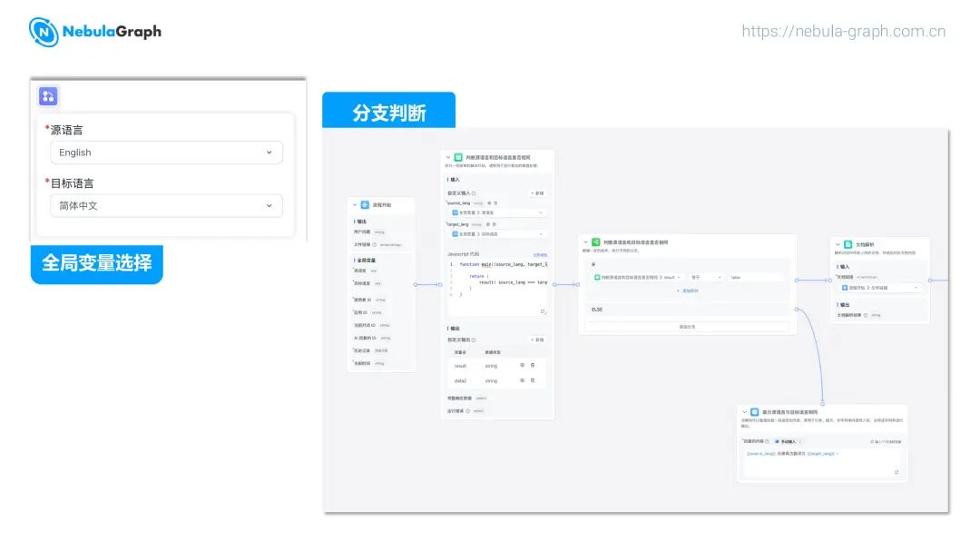Click into the Javascript code editor

(497, 288)
